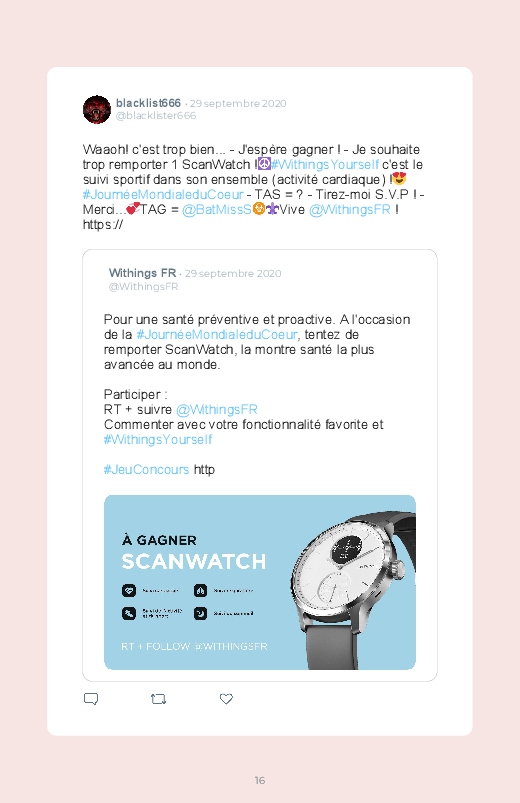Click heart rate icon in ScanWatch banner

click(x=129, y=590)
